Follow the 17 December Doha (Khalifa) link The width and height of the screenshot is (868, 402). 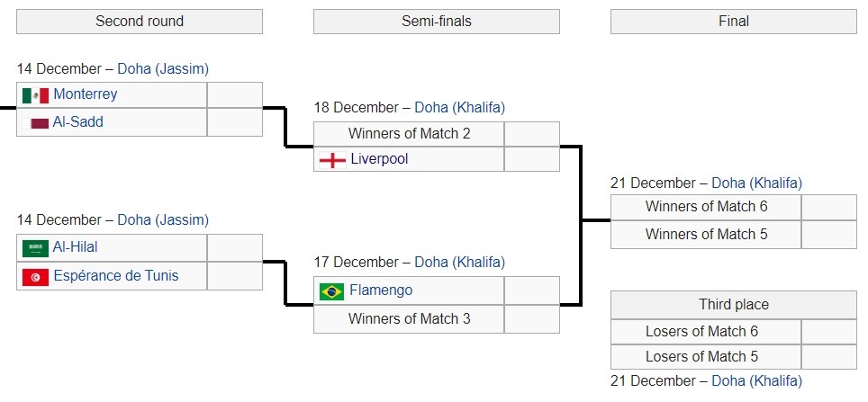(x=460, y=262)
